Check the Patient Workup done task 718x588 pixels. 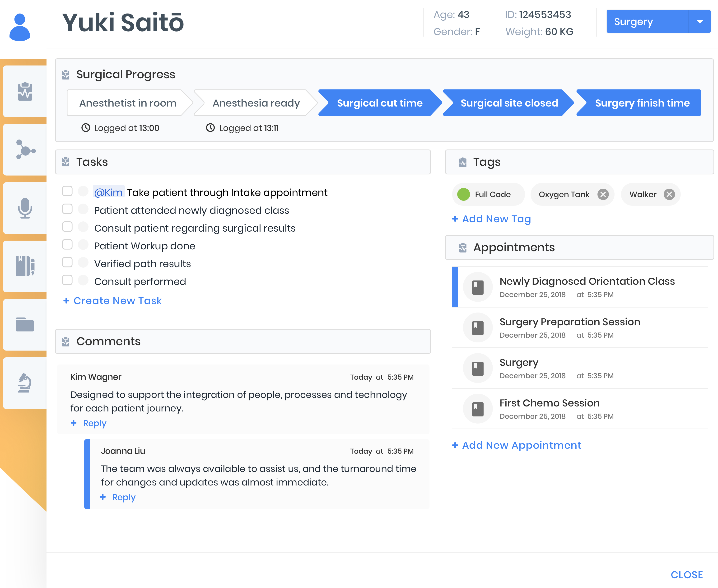(x=67, y=245)
